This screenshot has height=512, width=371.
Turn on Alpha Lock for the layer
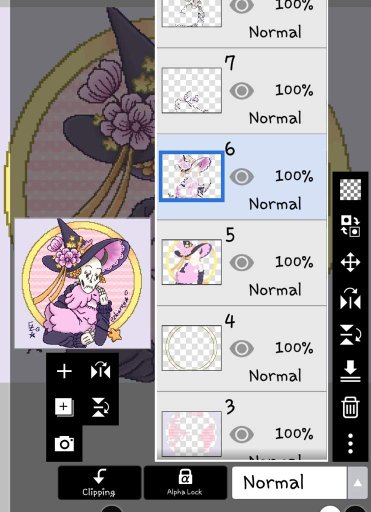click(x=185, y=482)
